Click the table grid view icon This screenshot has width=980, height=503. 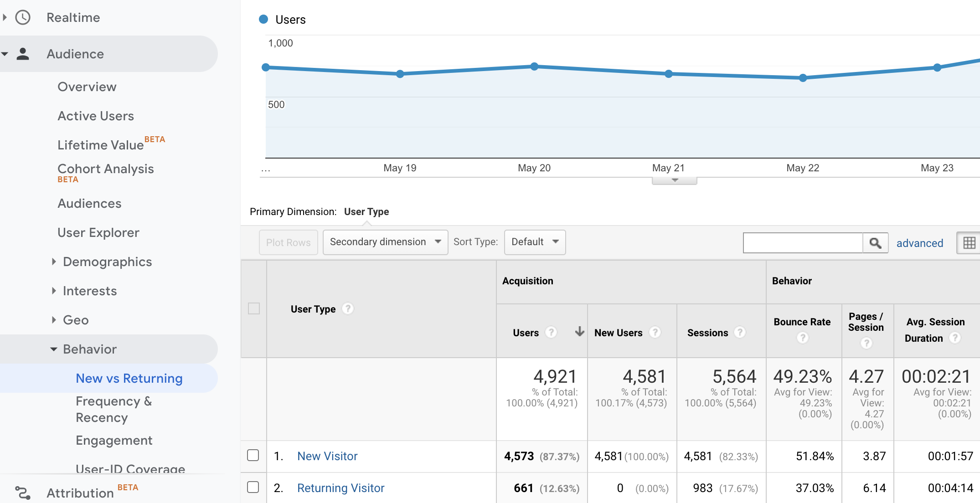click(969, 242)
